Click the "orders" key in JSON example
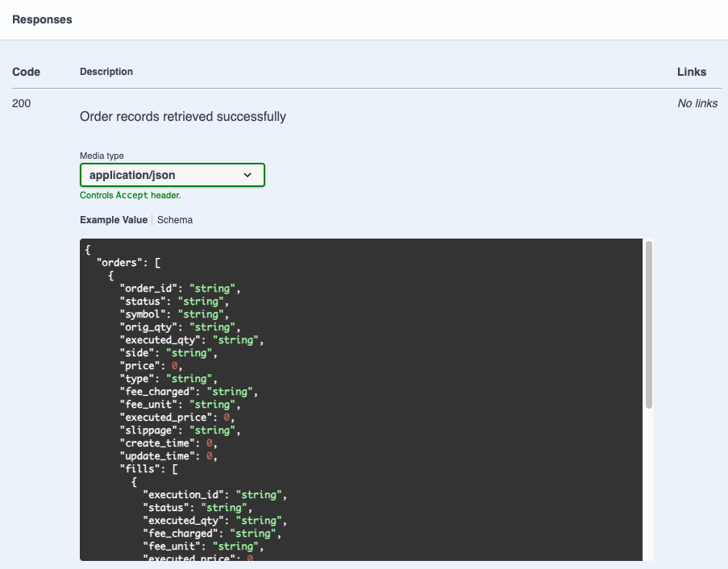 [x=117, y=263]
